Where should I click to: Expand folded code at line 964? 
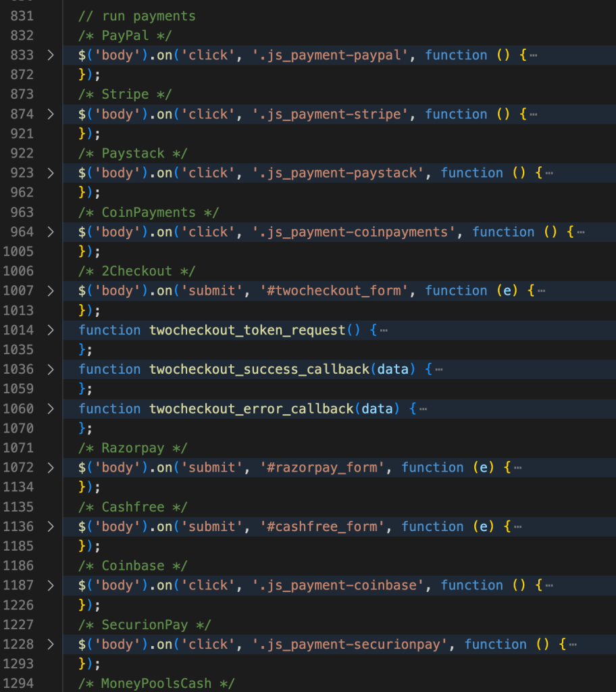pos(51,232)
